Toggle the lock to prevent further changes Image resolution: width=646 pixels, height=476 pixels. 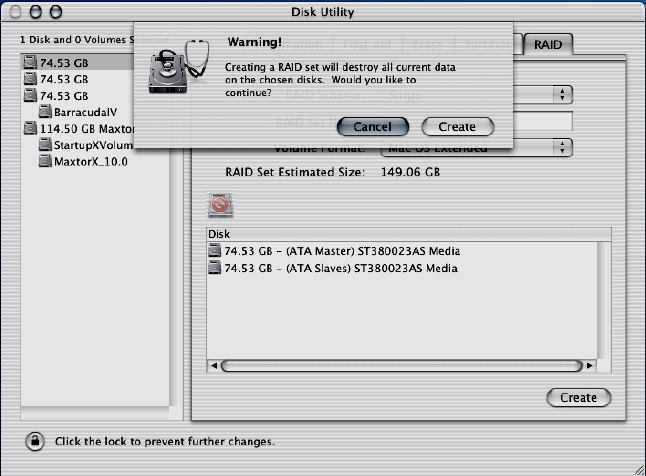pyautogui.click(x=34, y=441)
